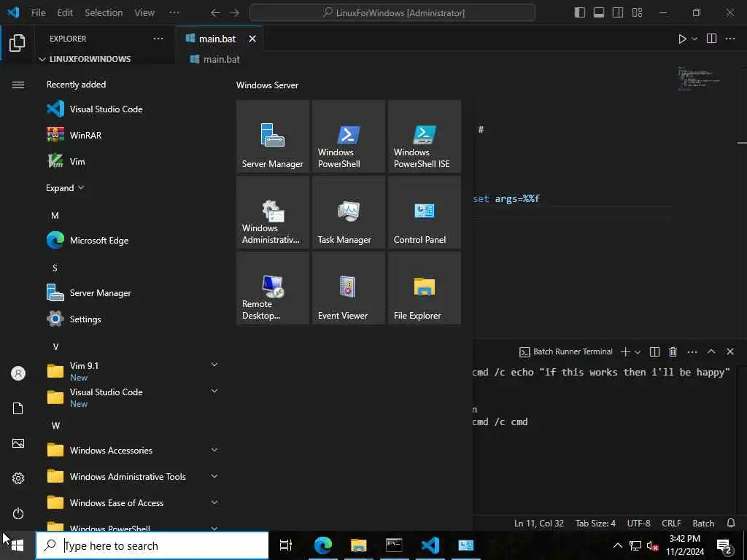Image resolution: width=747 pixels, height=560 pixels.
Task: Click Ln 11, Col 32 status item
Action: (539, 523)
